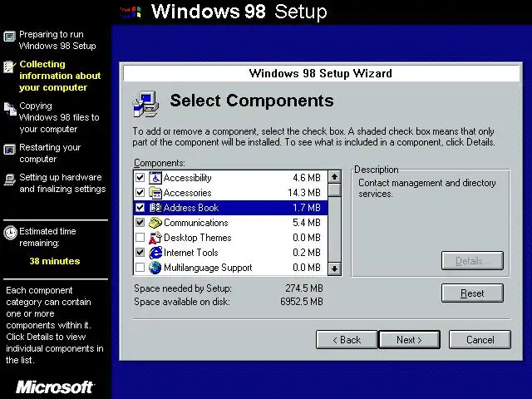
Task: Click the Details button
Action: coord(472,261)
